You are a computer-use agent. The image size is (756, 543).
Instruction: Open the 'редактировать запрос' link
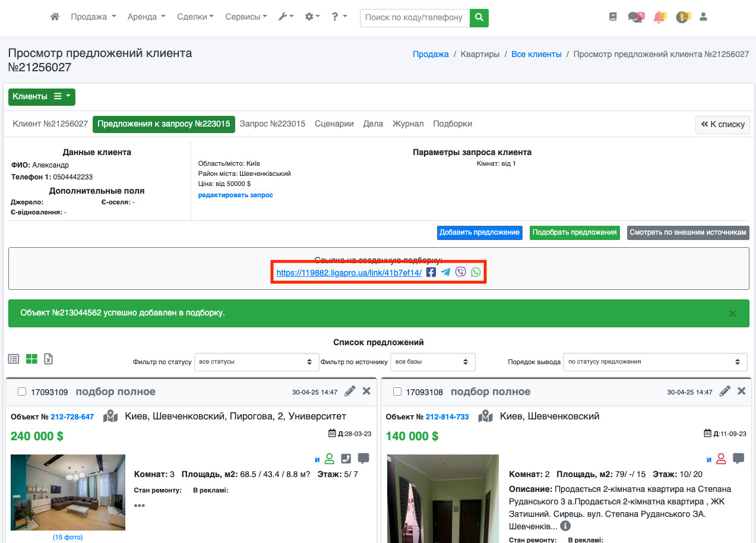pos(235,195)
